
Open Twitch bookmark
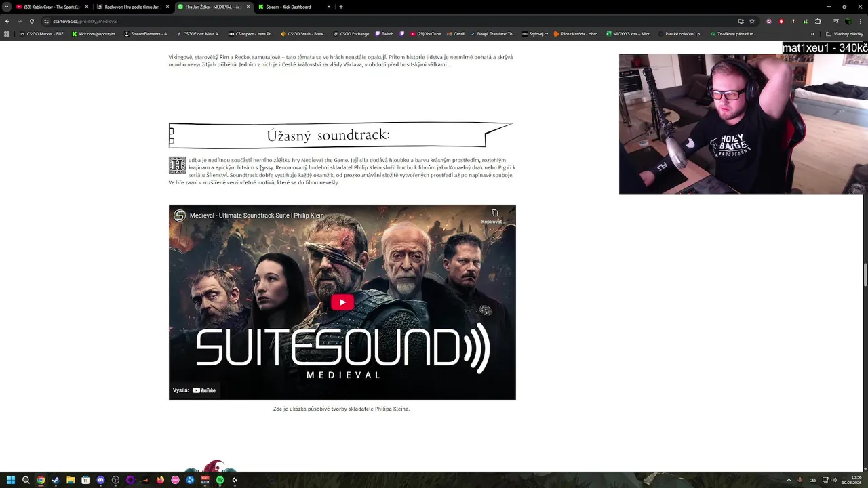[384, 33]
